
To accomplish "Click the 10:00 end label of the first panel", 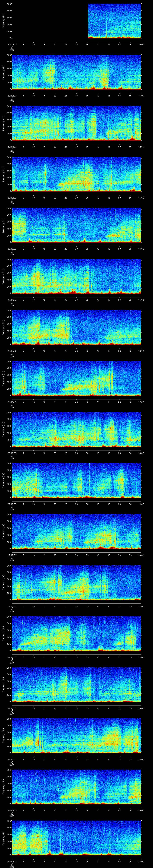I will click(141, 44).
